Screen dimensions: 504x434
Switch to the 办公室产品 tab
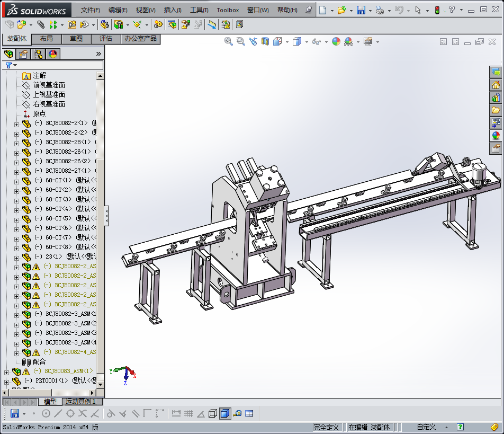tap(140, 39)
